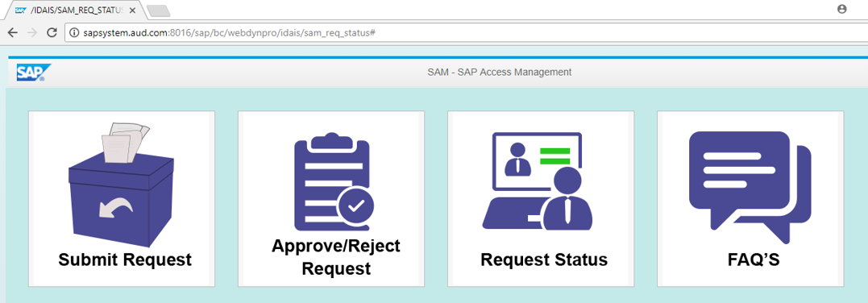Click the FAQ'S label

point(754,259)
